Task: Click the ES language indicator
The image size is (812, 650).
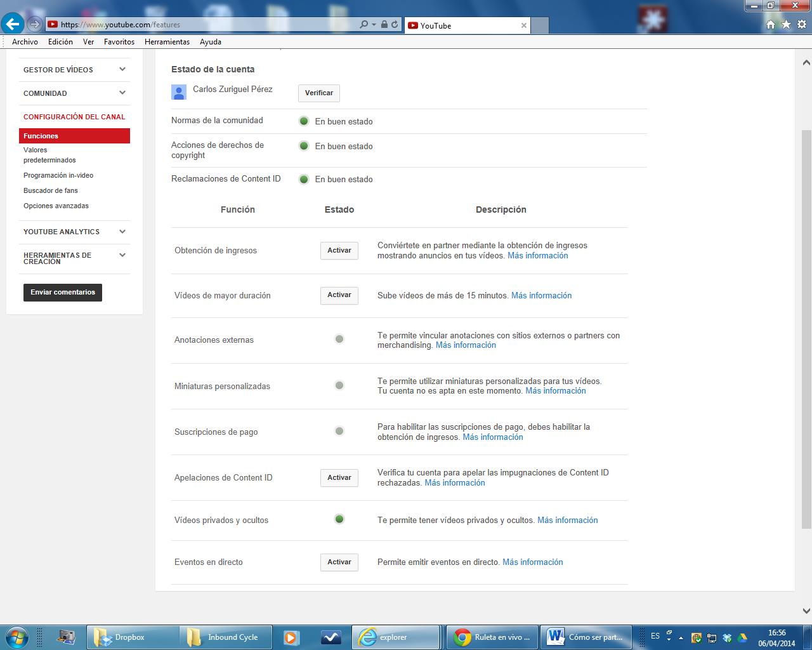Action: tap(655, 635)
